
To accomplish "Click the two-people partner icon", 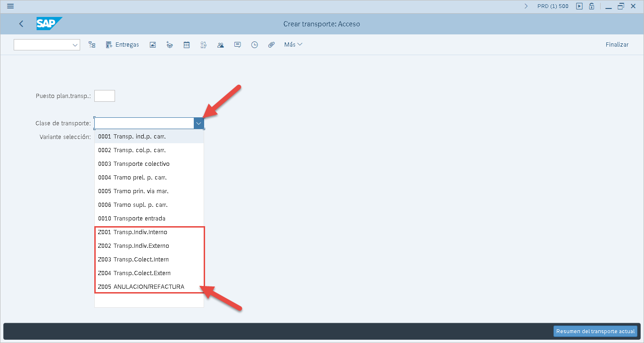I will point(220,45).
